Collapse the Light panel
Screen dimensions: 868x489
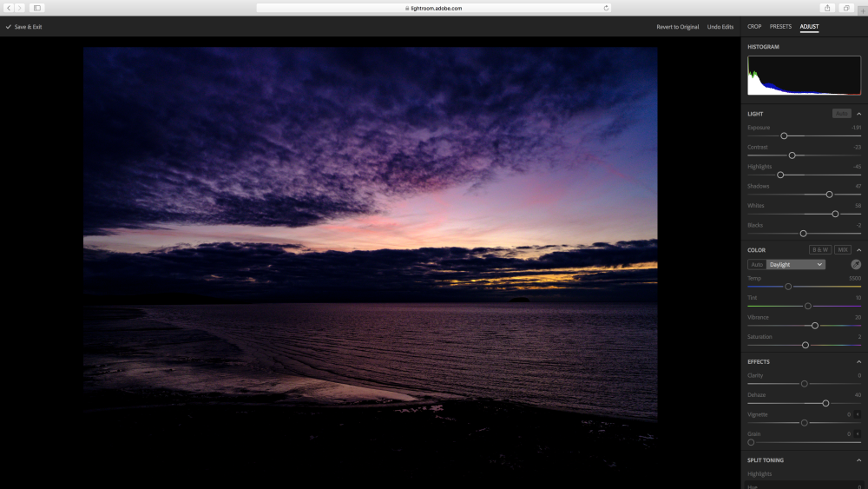pyautogui.click(x=858, y=114)
